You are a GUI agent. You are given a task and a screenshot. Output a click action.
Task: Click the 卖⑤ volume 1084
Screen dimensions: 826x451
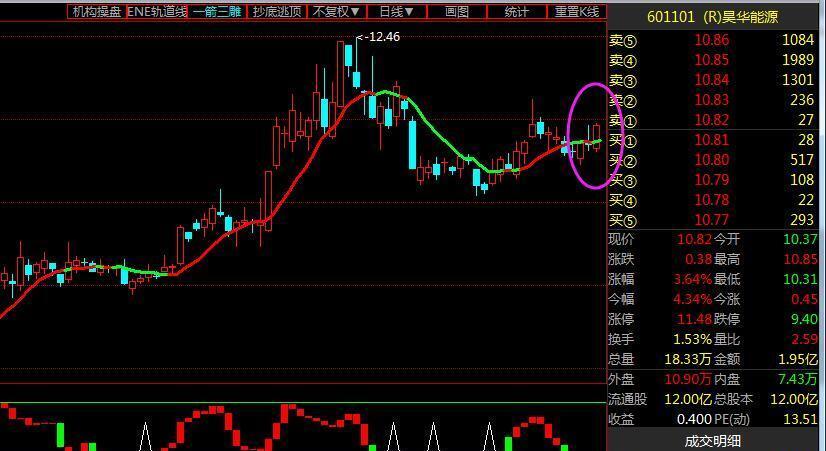pos(798,40)
